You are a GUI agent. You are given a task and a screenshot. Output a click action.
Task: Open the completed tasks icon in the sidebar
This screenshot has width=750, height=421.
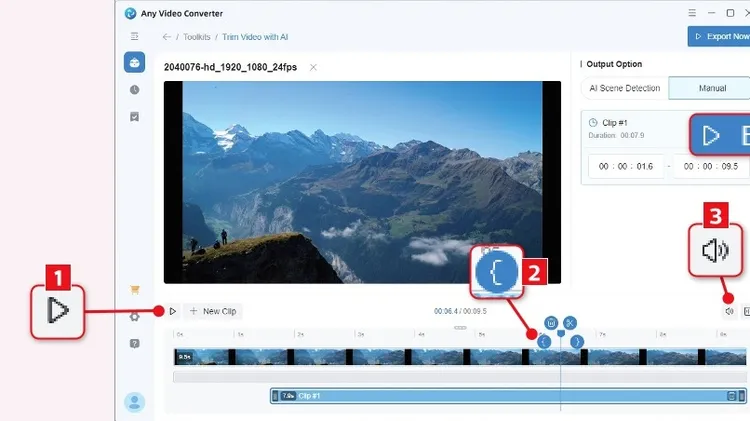(x=134, y=117)
